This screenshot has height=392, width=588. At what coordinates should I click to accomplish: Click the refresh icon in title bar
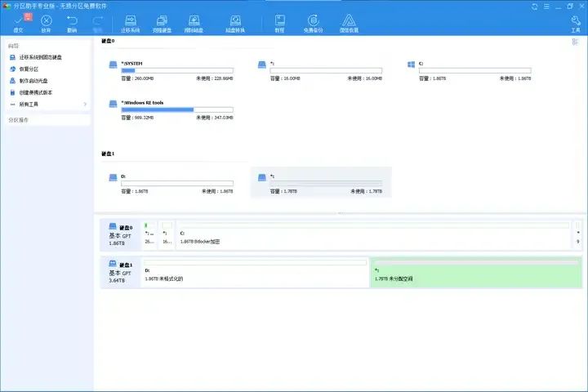coord(535,7)
